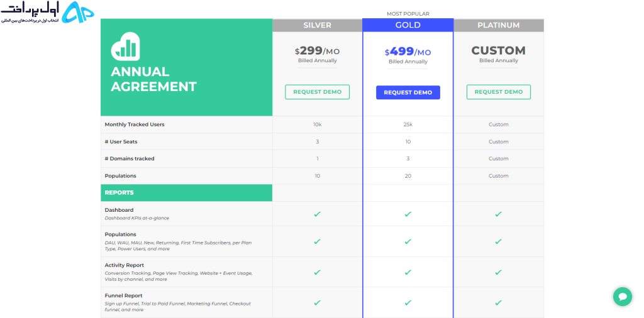644x318 pixels.
Task: Click the heart chart icon above Annual Agreement
Action: [x=125, y=47]
